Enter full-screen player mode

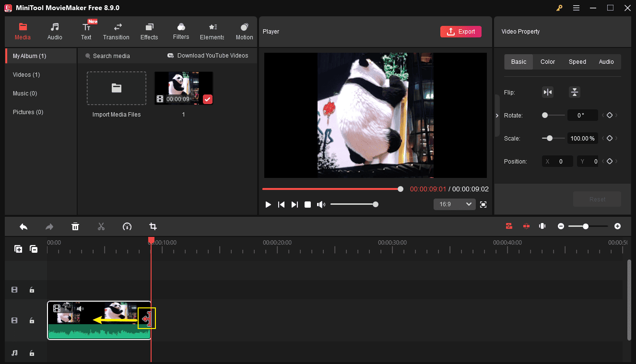(x=483, y=204)
